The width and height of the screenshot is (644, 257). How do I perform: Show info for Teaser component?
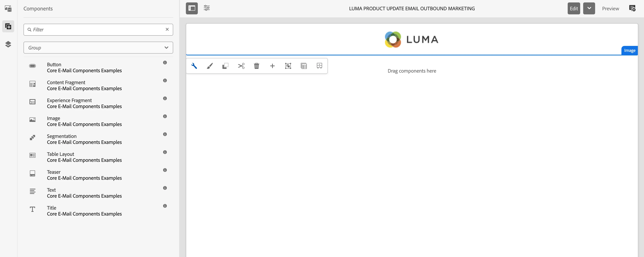[165, 170]
